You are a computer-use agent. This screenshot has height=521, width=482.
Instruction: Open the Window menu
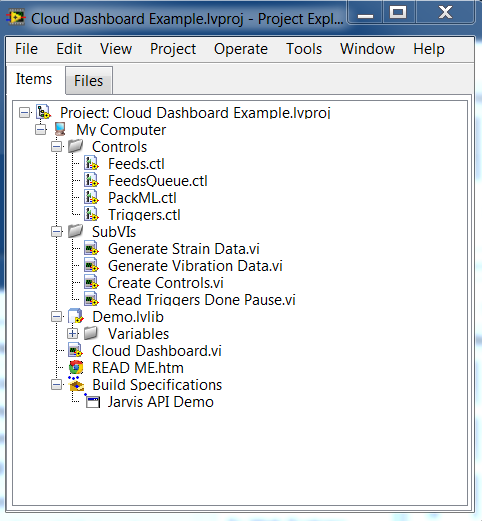tap(367, 49)
